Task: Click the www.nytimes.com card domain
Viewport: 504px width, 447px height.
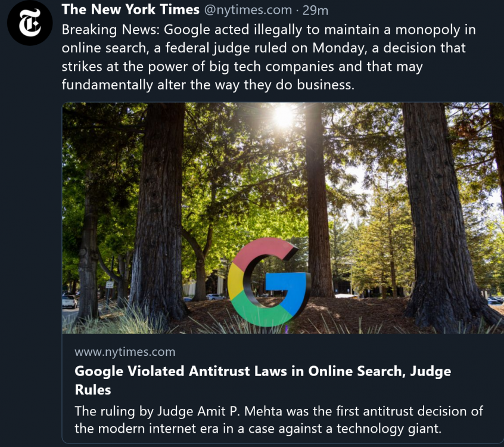Action: point(125,352)
